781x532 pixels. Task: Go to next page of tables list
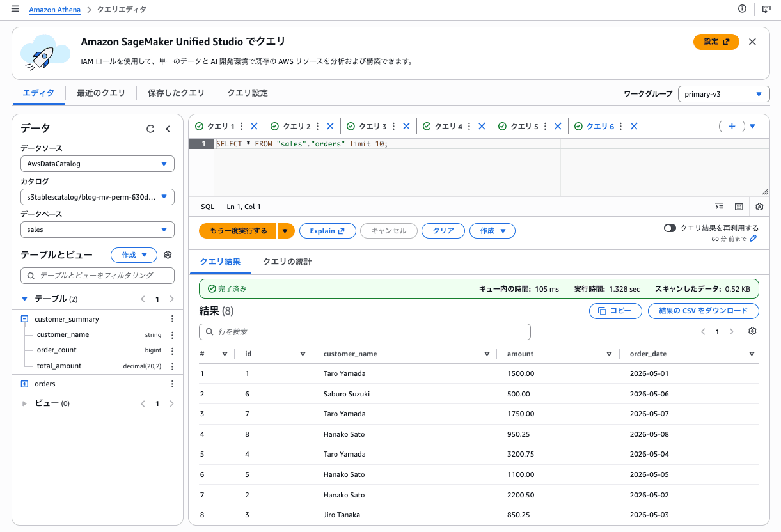tap(171, 299)
